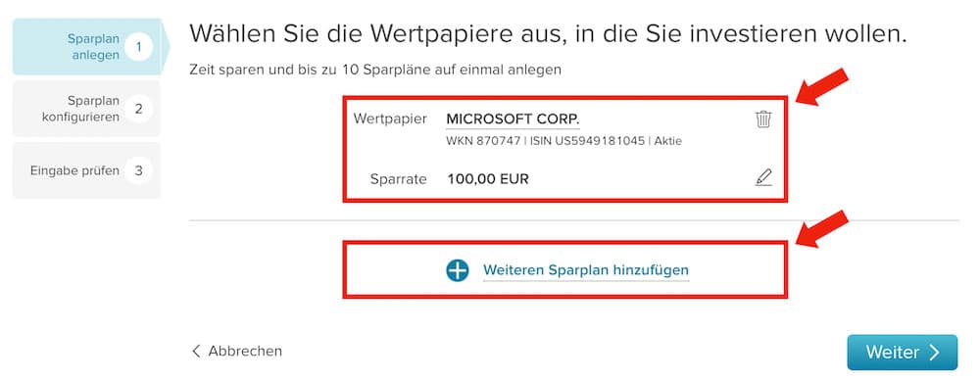This screenshot has width=980, height=381.
Task: Click the right arrow inside the Weiter button
Action: point(934,353)
